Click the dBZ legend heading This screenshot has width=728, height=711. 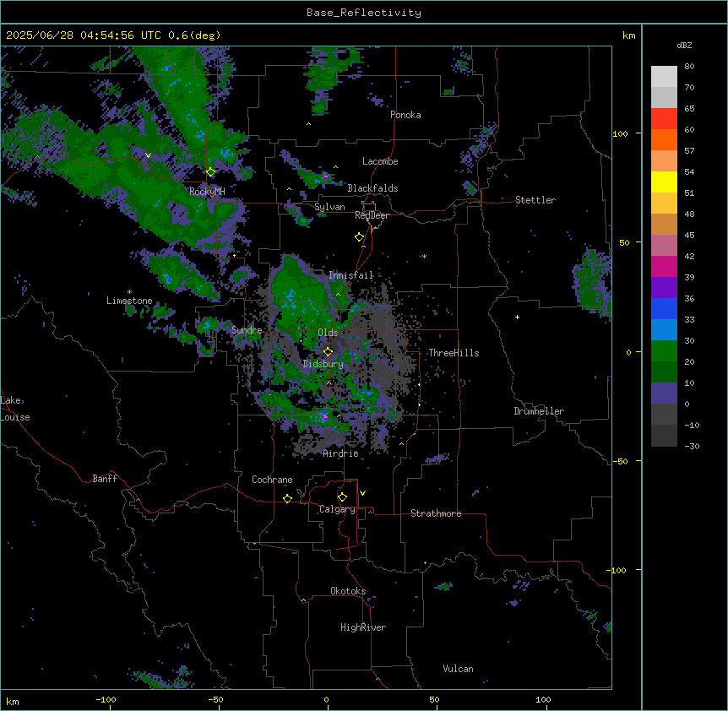pos(684,45)
